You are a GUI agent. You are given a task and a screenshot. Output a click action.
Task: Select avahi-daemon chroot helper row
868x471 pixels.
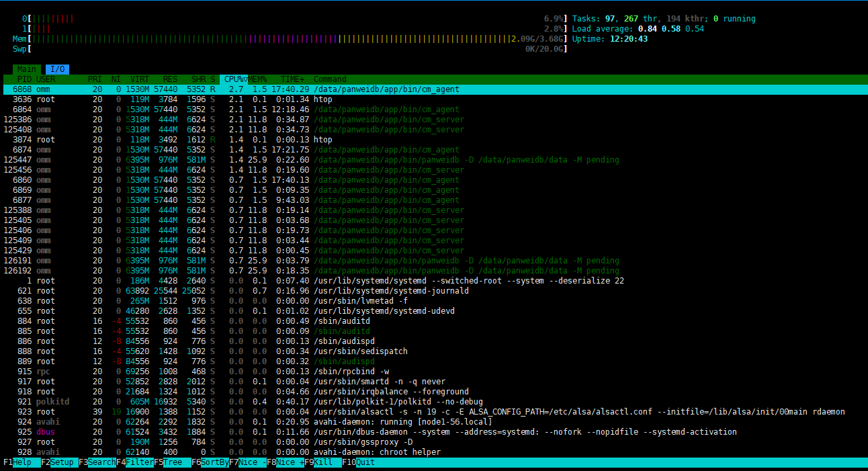coord(434,452)
